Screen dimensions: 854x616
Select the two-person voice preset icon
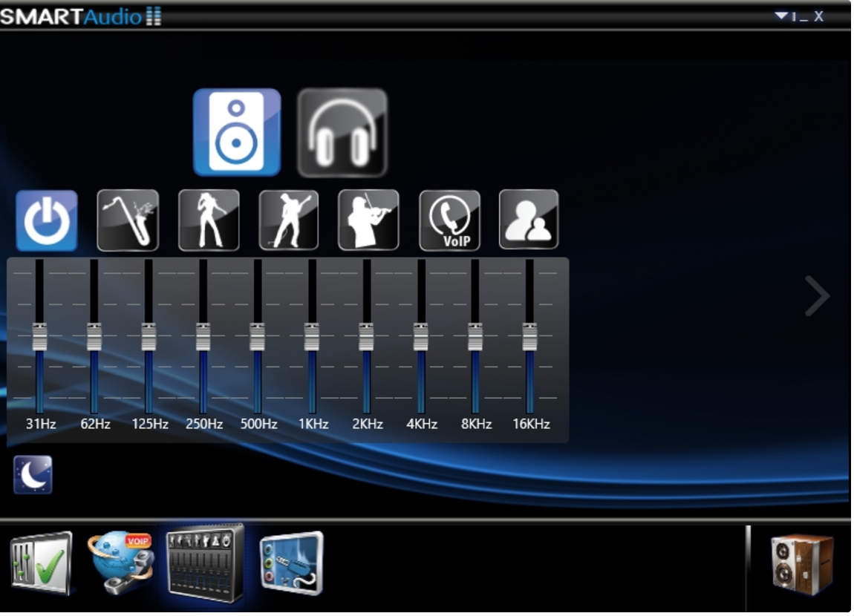tap(529, 220)
